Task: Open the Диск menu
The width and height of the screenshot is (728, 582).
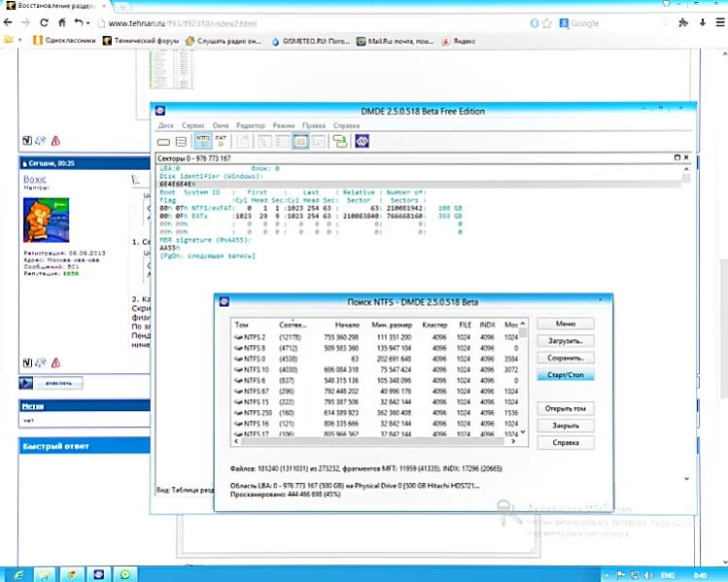Action: point(165,125)
